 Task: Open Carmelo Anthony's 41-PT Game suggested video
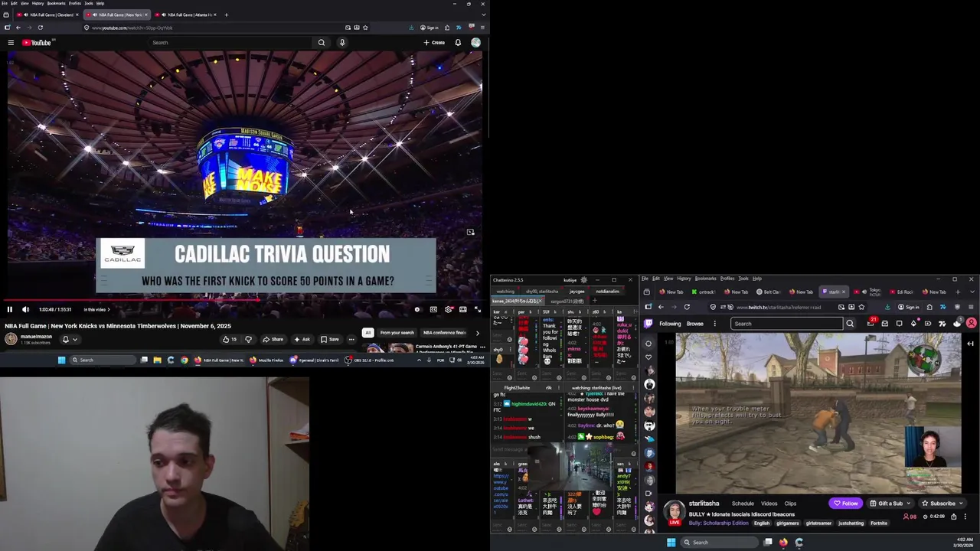tap(446, 347)
